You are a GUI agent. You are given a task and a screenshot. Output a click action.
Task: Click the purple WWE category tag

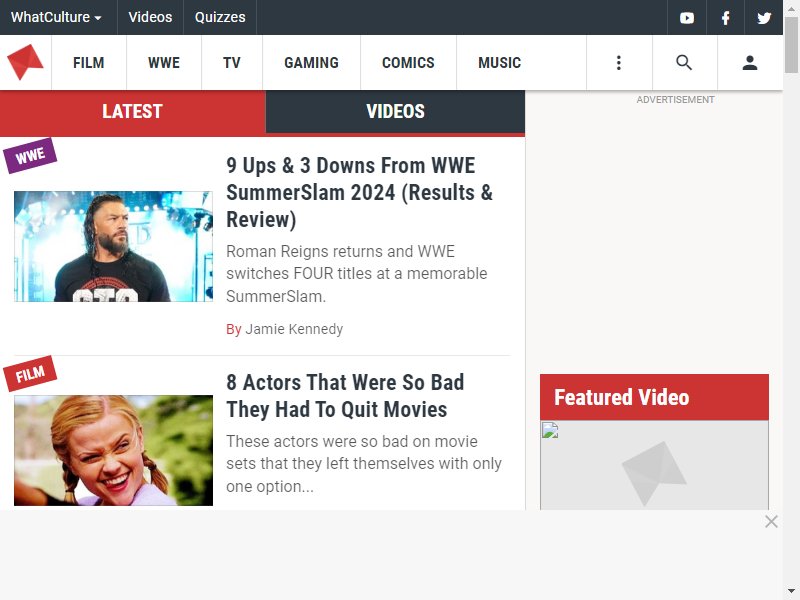tap(30, 156)
